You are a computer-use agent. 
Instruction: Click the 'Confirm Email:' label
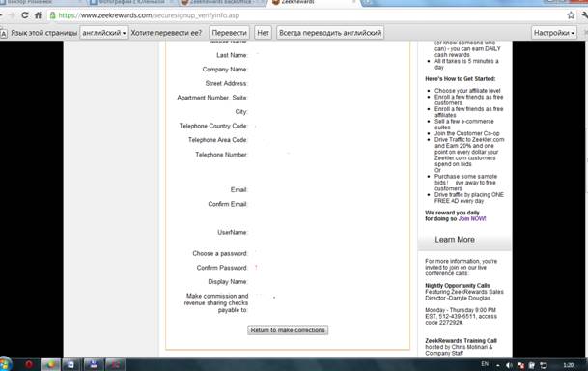228,204
